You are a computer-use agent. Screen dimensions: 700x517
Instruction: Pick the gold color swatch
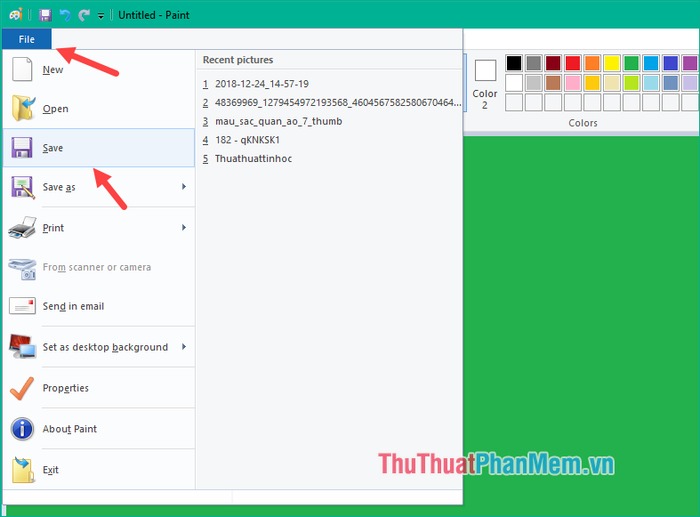pos(592,83)
